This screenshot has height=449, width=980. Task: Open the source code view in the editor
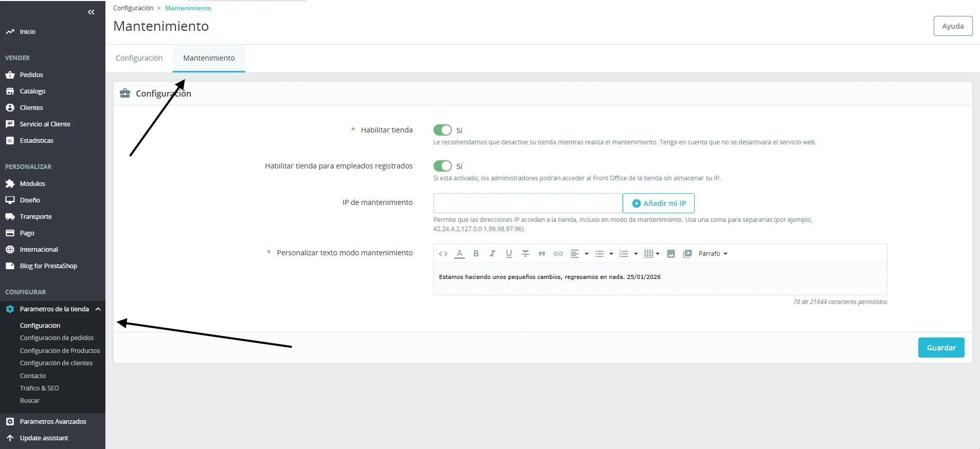click(443, 254)
